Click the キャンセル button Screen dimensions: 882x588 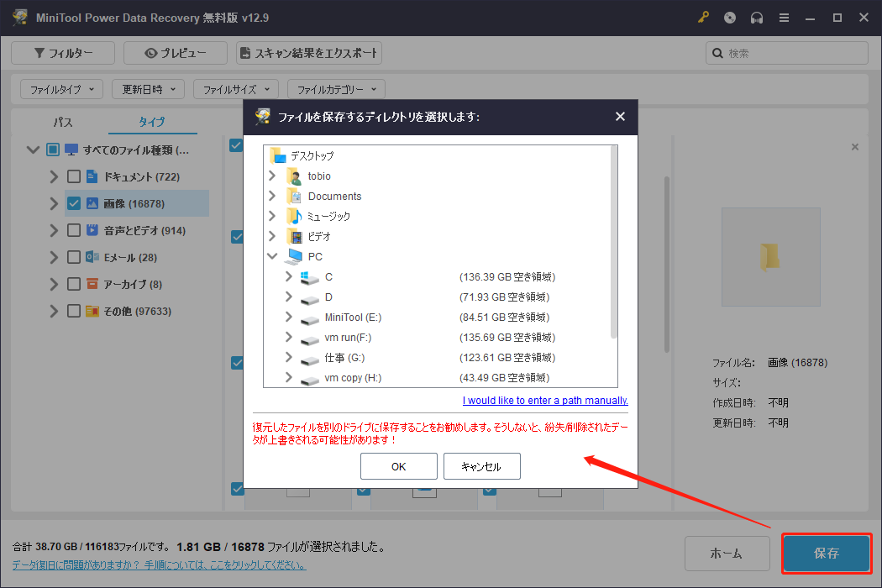click(482, 466)
